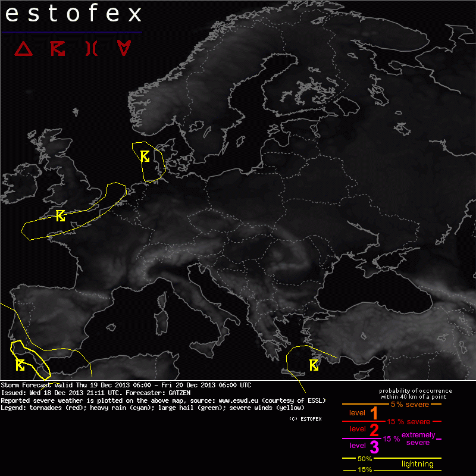This screenshot has height=476, width=476.
Task: Click the red wind-gust flag symbol under the logo
Action: pyautogui.click(x=58, y=49)
